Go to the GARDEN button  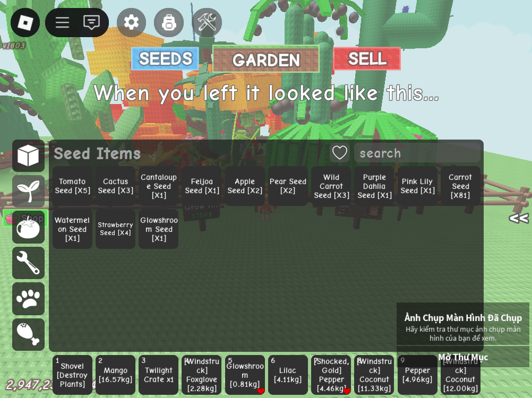click(266, 59)
